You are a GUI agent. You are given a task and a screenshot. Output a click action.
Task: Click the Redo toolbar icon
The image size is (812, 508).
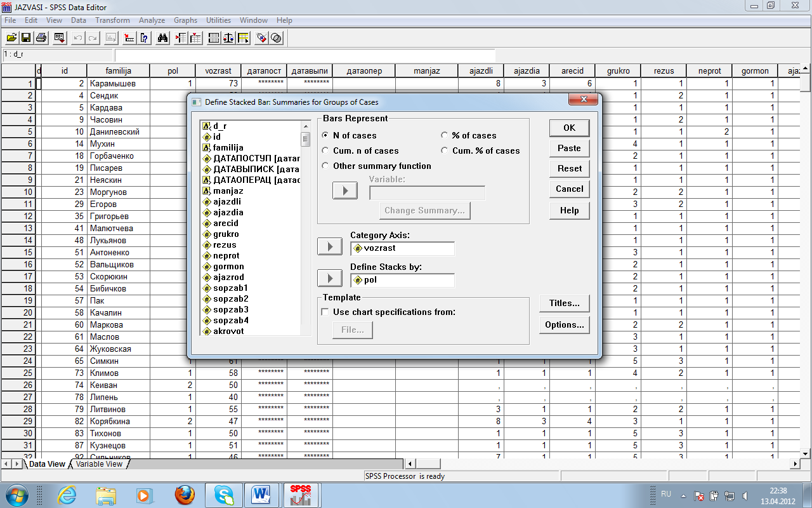[93, 38]
